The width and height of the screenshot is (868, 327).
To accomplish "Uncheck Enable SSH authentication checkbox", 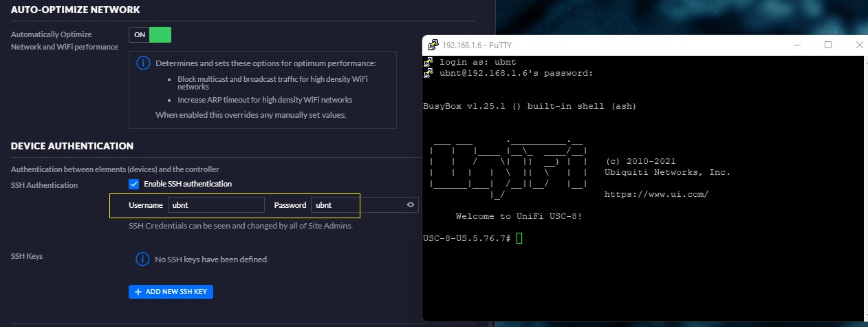I will 133,184.
